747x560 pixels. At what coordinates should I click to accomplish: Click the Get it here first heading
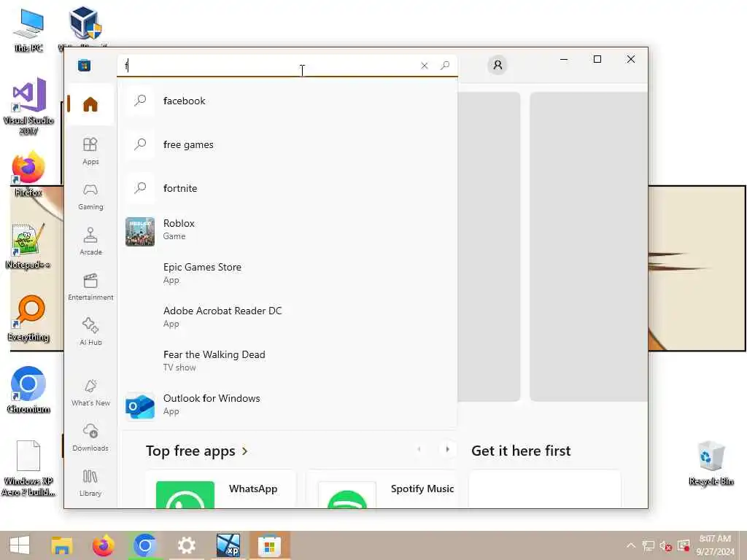click(521, 451)
